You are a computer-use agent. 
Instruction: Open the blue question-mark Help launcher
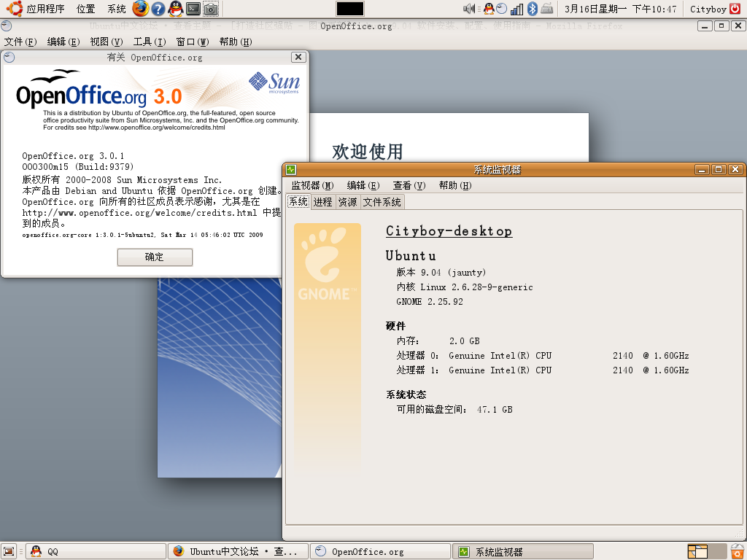[158, 9]
